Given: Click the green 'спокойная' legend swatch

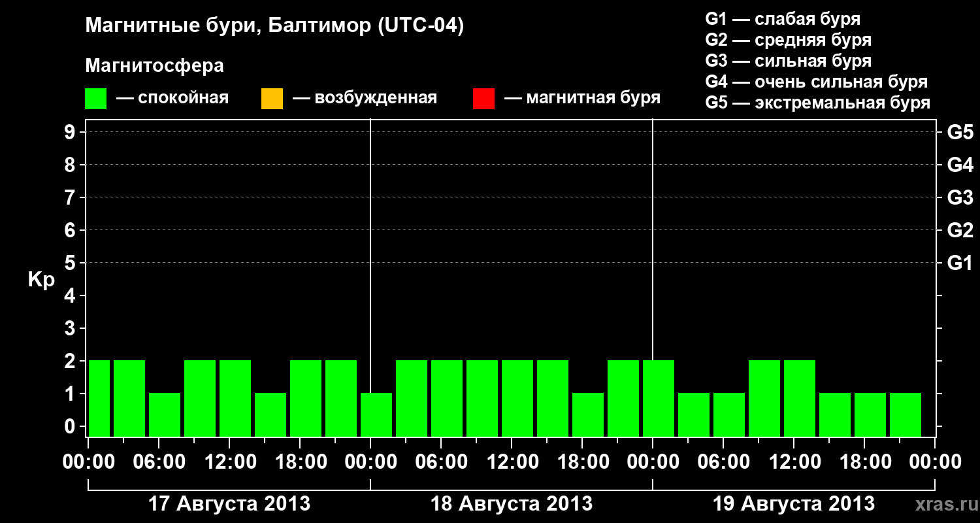Looking at the screenshot, I should (x=96, y=99).
